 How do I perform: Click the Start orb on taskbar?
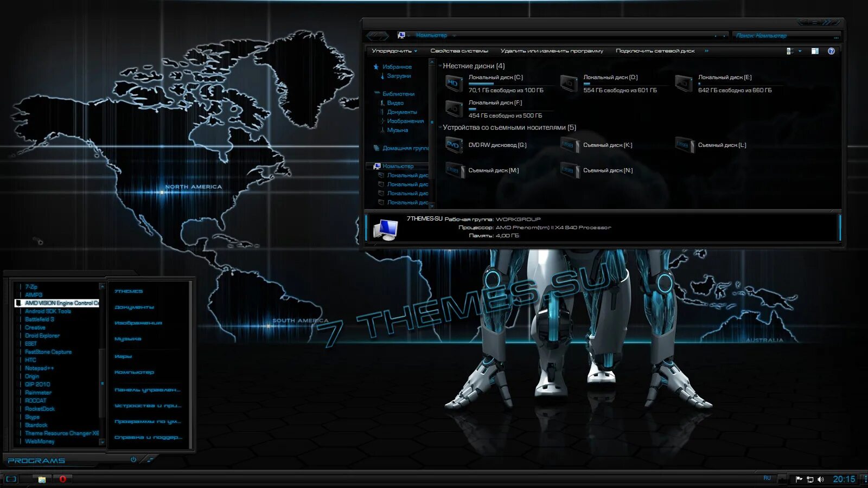pos(11,479)
